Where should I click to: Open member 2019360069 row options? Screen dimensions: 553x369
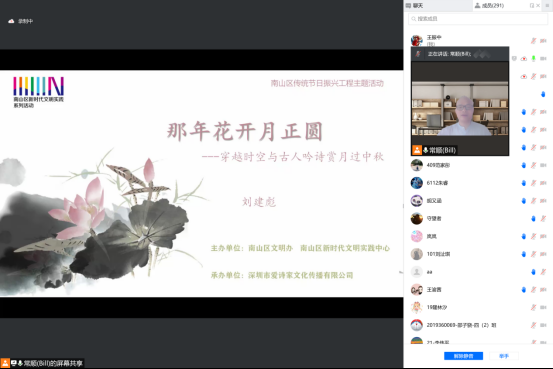[x=478, y=325]
